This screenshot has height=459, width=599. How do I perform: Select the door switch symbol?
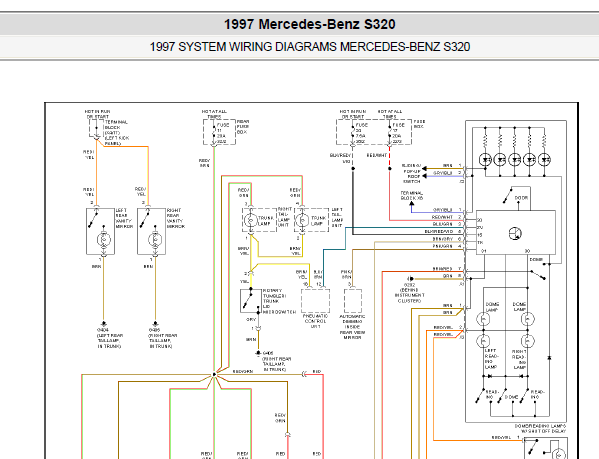tap(508, 196)
